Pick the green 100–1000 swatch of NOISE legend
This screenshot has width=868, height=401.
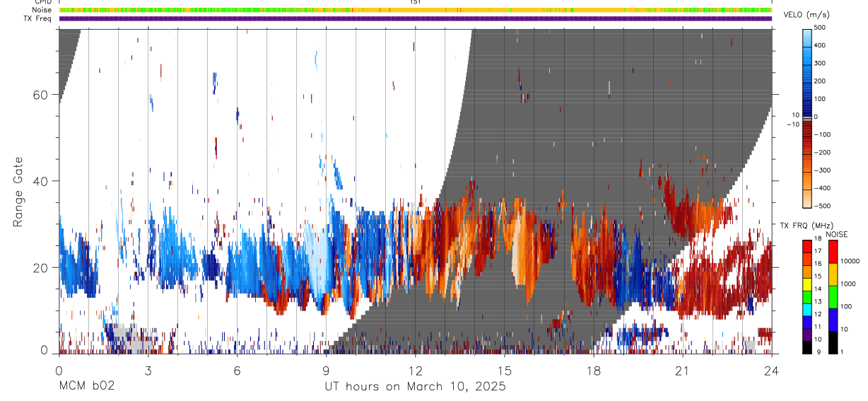[833, 297]
